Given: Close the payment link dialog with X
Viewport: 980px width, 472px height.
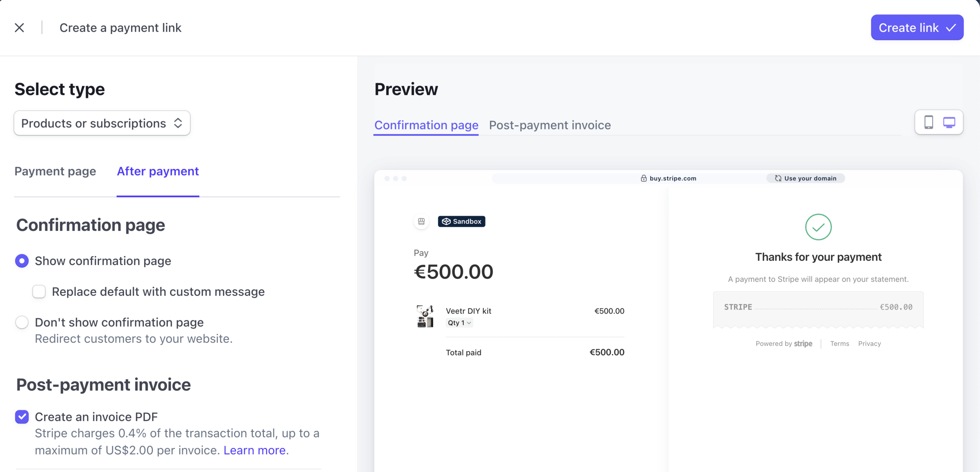Looking at the screenshot, I should (19, 27).
